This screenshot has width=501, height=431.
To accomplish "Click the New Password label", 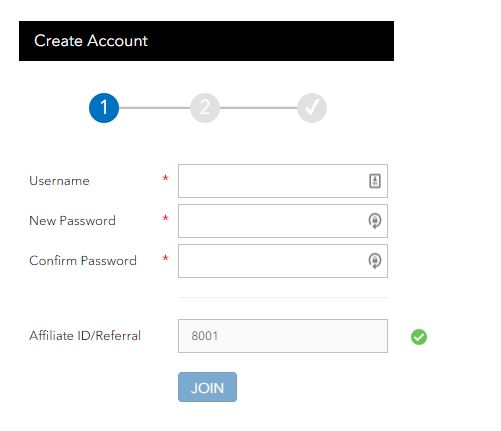I will click(x=72, y=221).
